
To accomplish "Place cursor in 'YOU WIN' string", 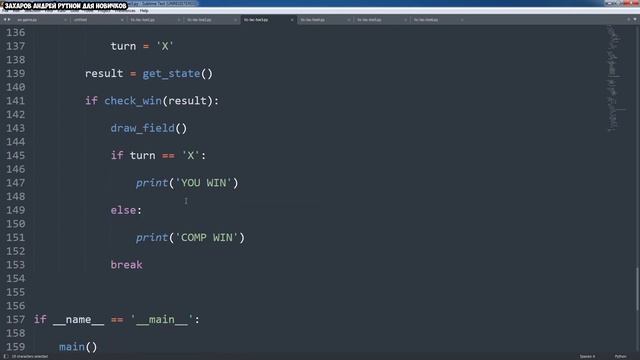I will [x=203, y=183].
